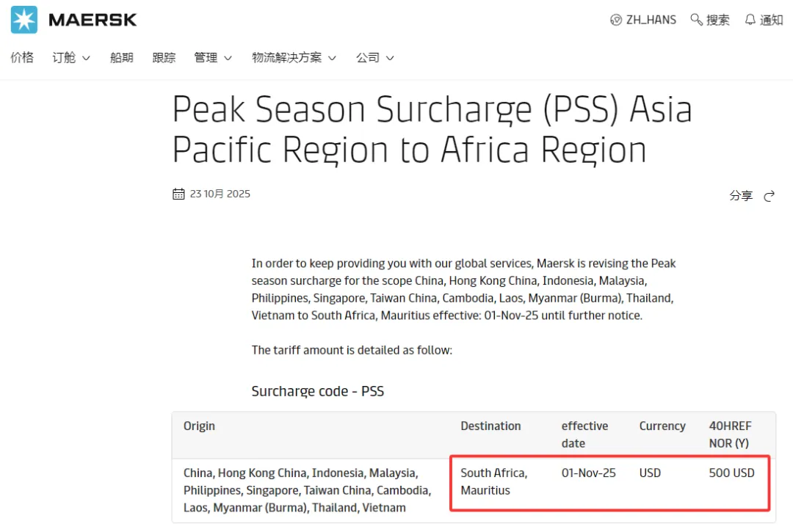
Task: Click the ZH_HANS language globe icon
Action: pos(615,20)
